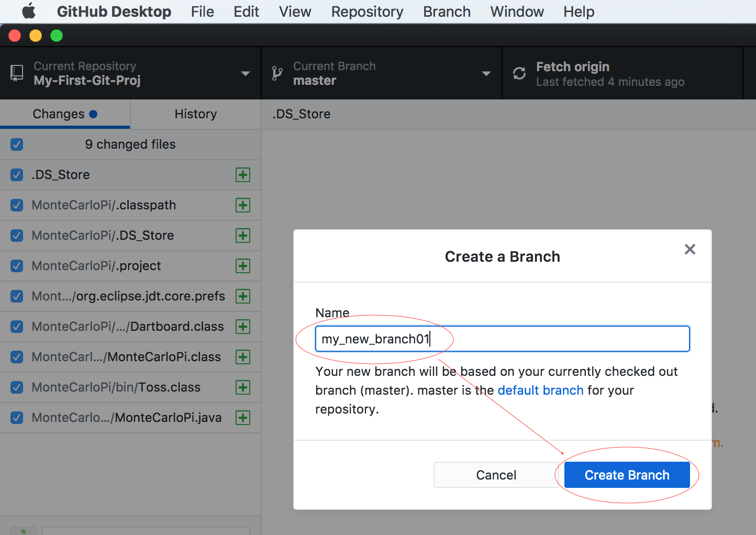Open the Apple menu
Screen dimensions: 756x535
pyautogui.click(x=29, y=11)
